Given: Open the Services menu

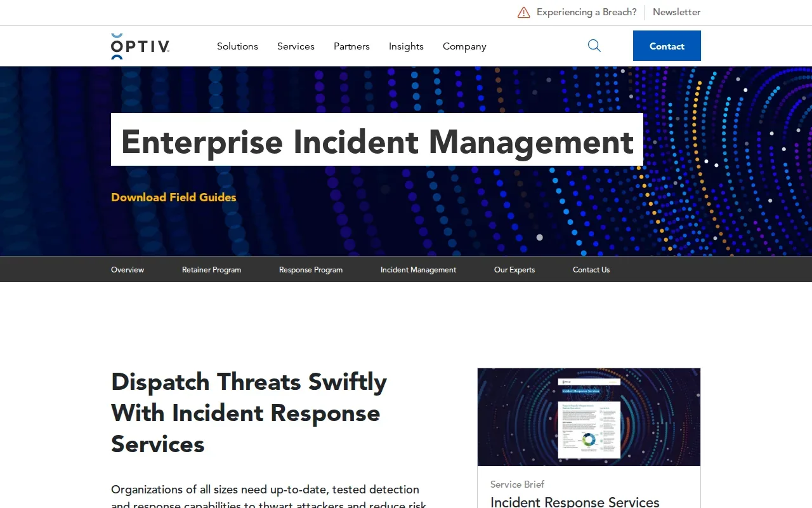Looking at the screenshot, I should coord(296,46).
